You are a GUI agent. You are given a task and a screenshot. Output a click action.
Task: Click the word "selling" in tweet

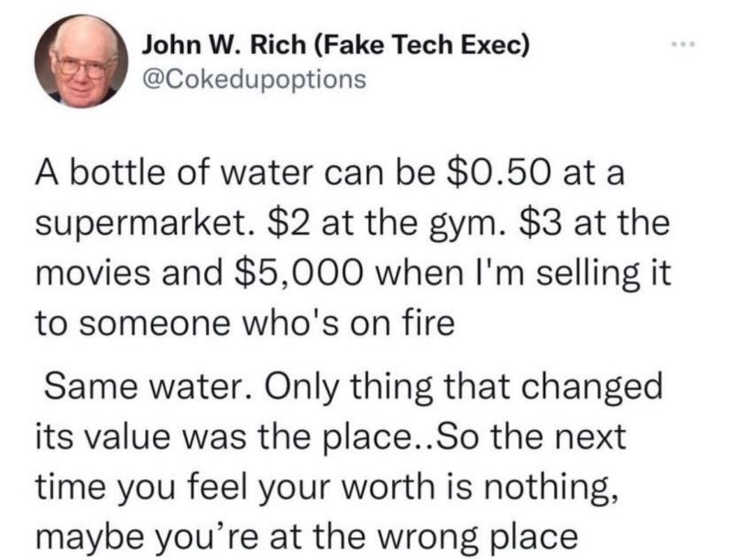coord(587,275)
